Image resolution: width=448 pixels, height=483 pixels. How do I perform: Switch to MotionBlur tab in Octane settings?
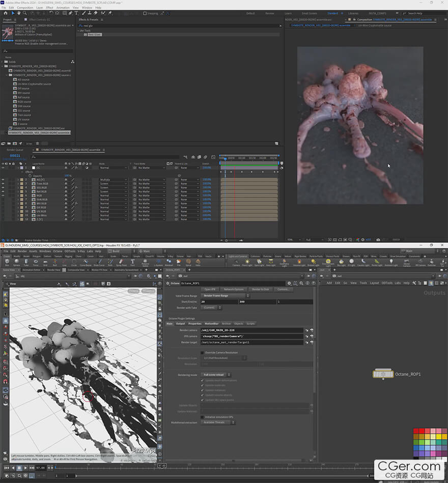(x=211, y=324)
